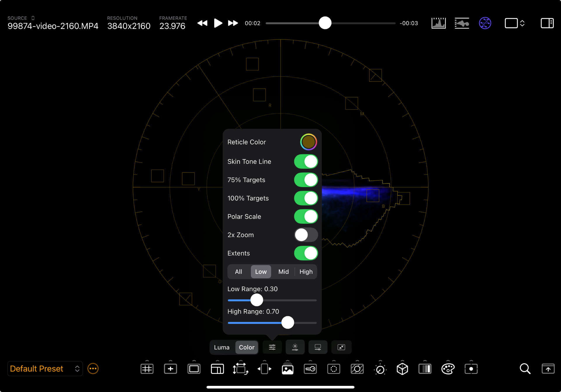561x392 pixels.
Task: Turn off the Polar Scale toggle
Action: (x=306, y=217)
